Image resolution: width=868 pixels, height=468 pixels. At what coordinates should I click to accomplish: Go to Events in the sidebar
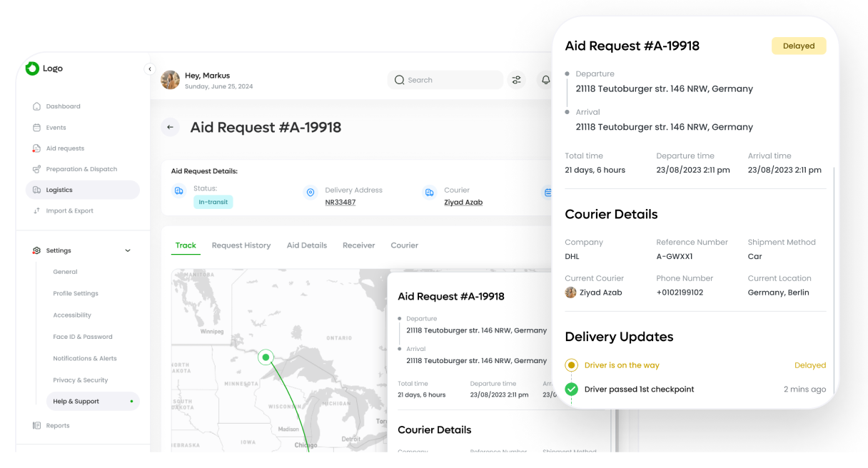[x=56, y=128]
